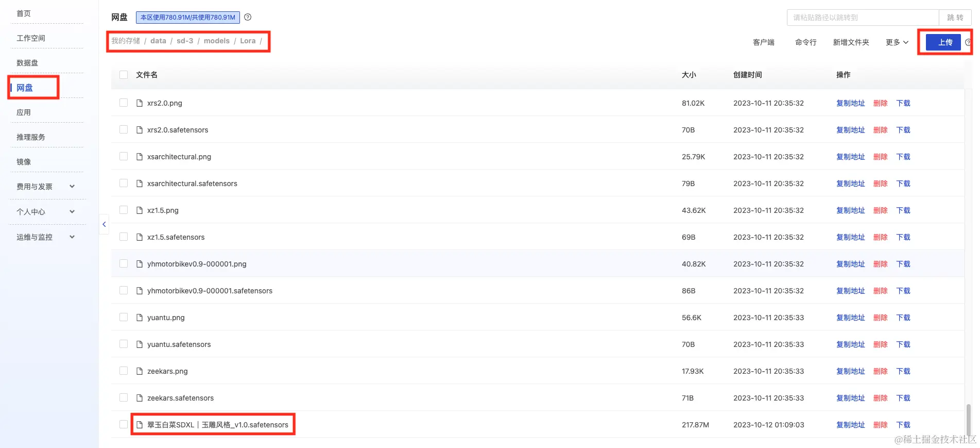
Task: Click the 创建时间 column header
Action: click(x=748, y=75)
